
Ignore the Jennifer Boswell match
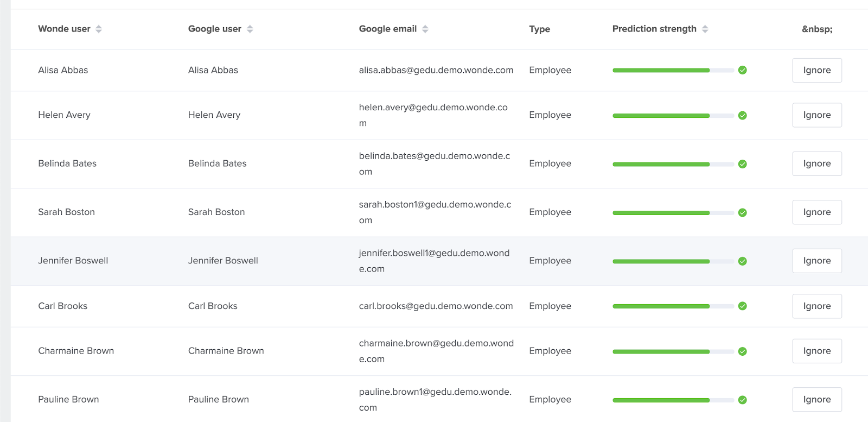pyautogui.click(x=817, y=261)
